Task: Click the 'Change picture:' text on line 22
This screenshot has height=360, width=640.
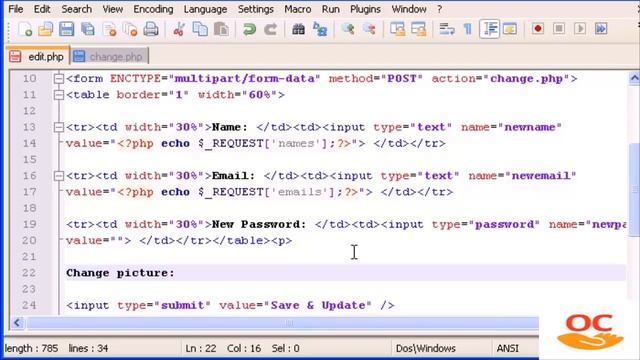Action: pyautogui.click(x=120, y=273)
